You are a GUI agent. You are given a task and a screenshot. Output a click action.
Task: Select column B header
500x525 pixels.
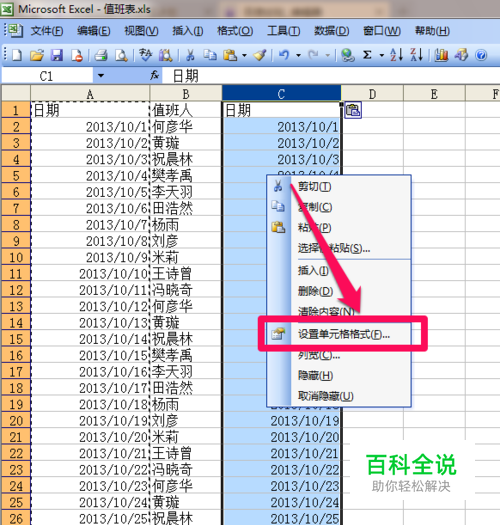186,94
